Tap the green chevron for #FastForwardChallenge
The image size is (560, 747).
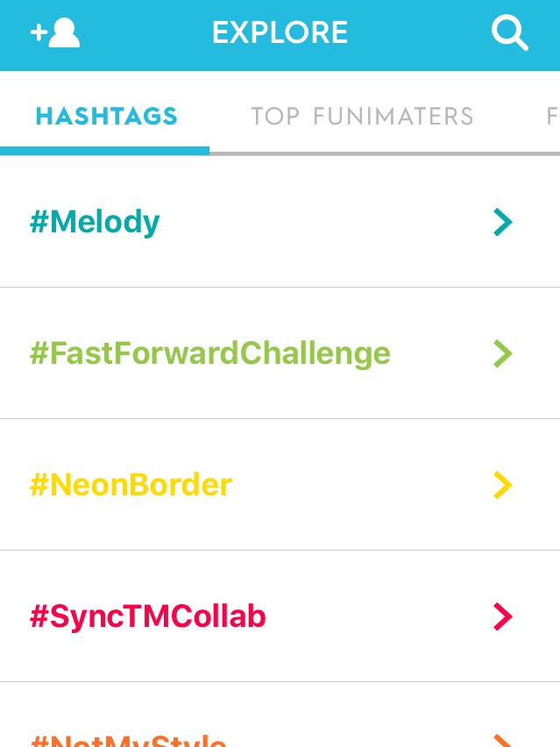(x=502, y=353)
